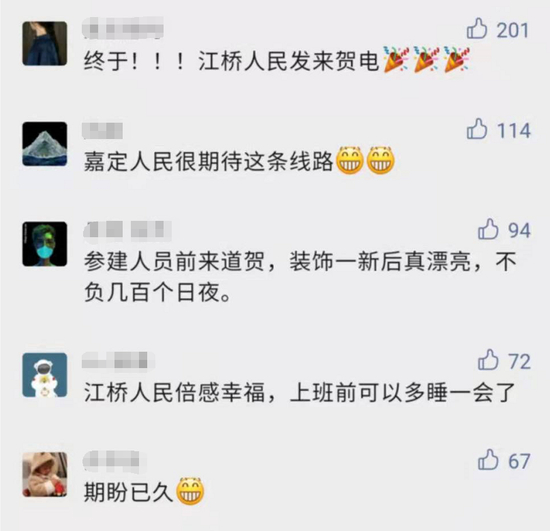Tap the like count 201
This screenshot has height=531, width=550.
(x=512, y=30)
